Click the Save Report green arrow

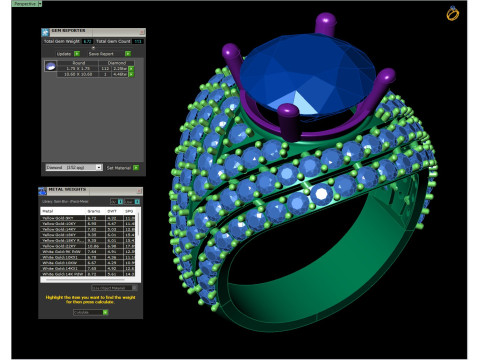(x=128, y=54)
